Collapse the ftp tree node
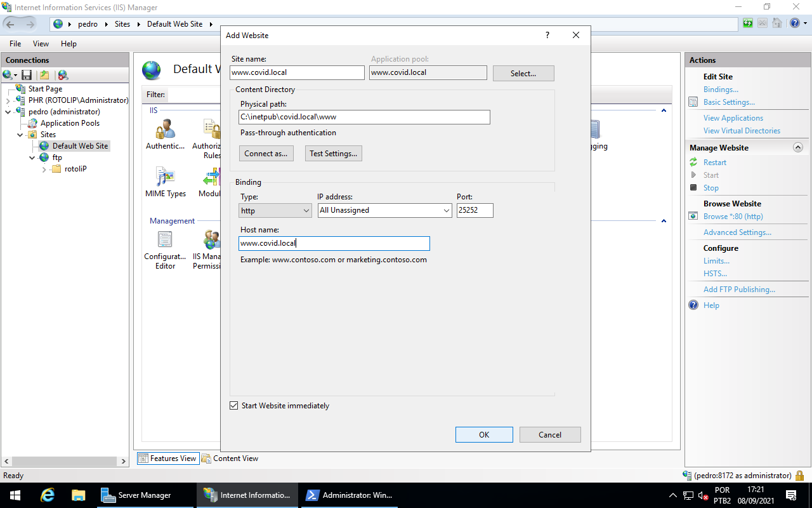This screenshot has width=812, height=508. (32, 157)
